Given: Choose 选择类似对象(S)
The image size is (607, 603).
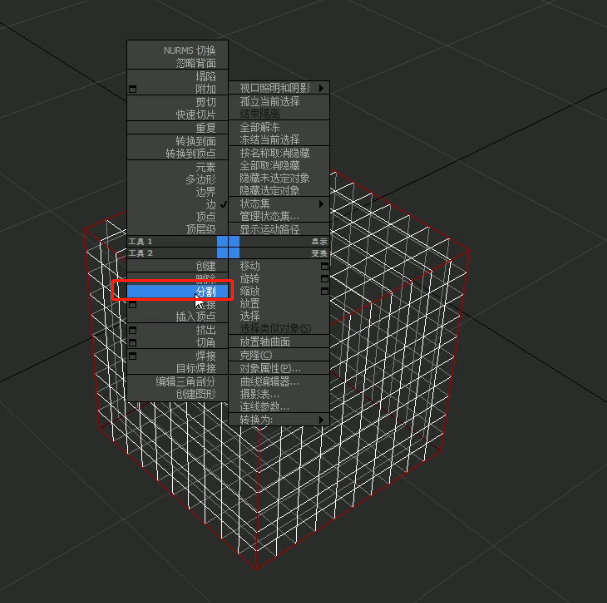Looking at the screenshot, I should point(276,329).
